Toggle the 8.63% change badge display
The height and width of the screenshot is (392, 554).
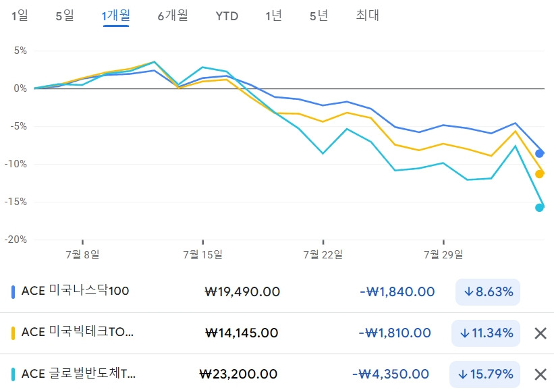(x=487, y=291)
